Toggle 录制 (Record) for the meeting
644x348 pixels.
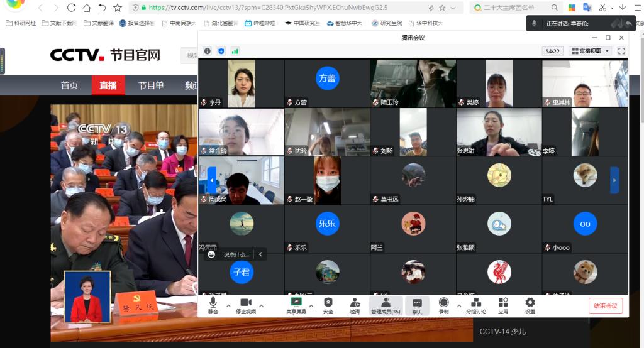tap(443, 305)
